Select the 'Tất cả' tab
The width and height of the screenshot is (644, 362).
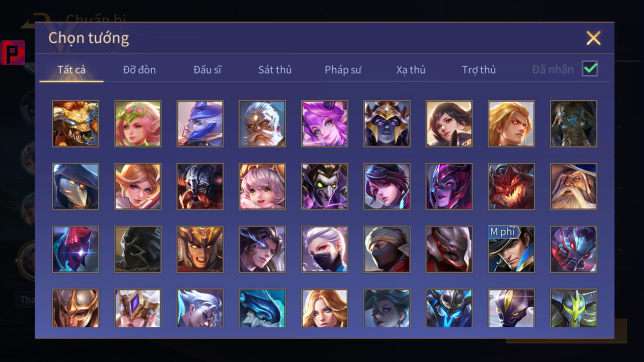tap(71, 70)
